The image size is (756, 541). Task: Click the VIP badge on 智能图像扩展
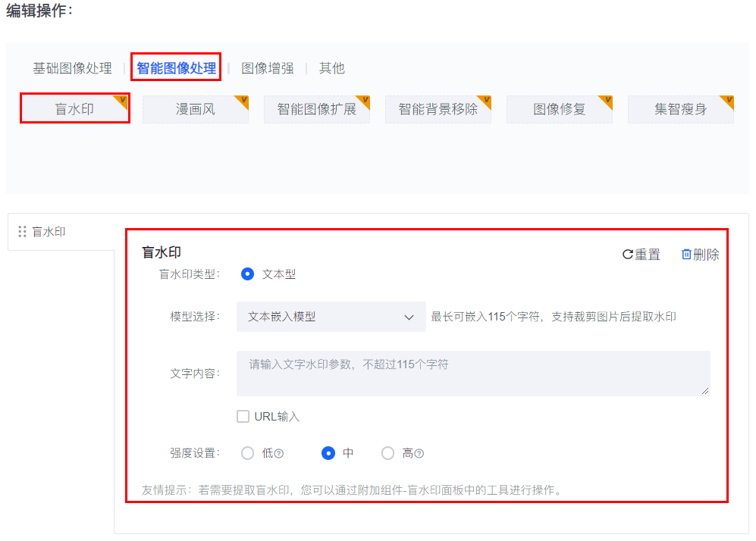click(x=365, y=101)
